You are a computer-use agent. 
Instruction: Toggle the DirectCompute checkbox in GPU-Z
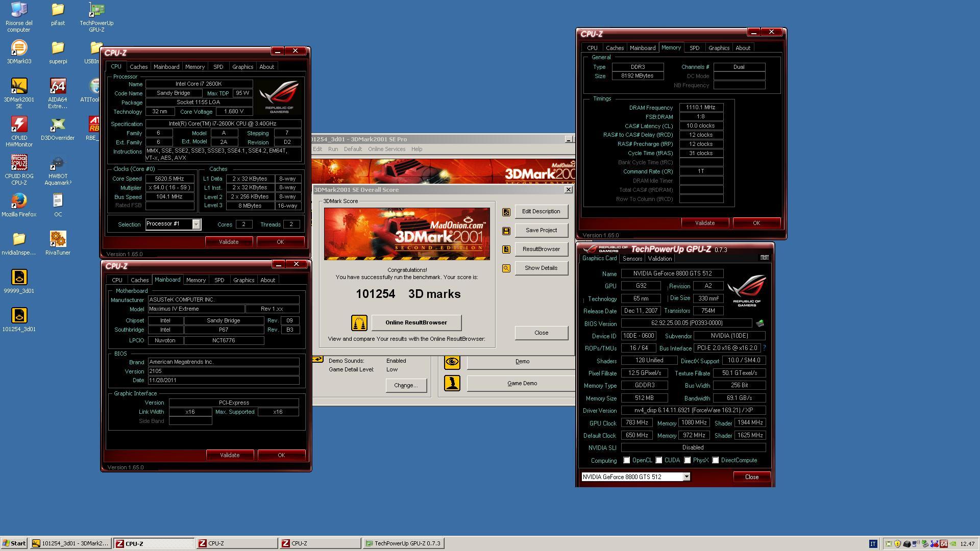(x=716, y=460)
